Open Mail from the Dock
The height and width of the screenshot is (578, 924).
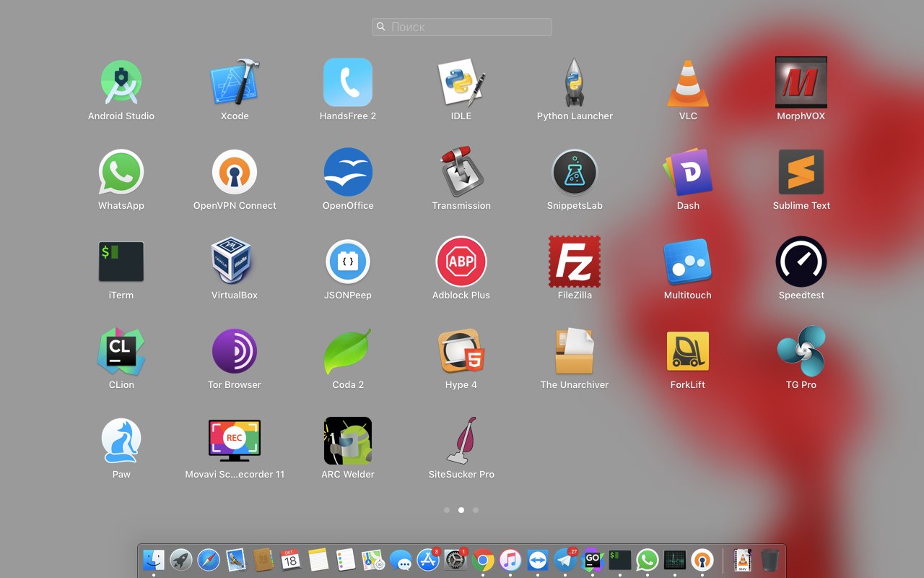[x=236, y=560]
